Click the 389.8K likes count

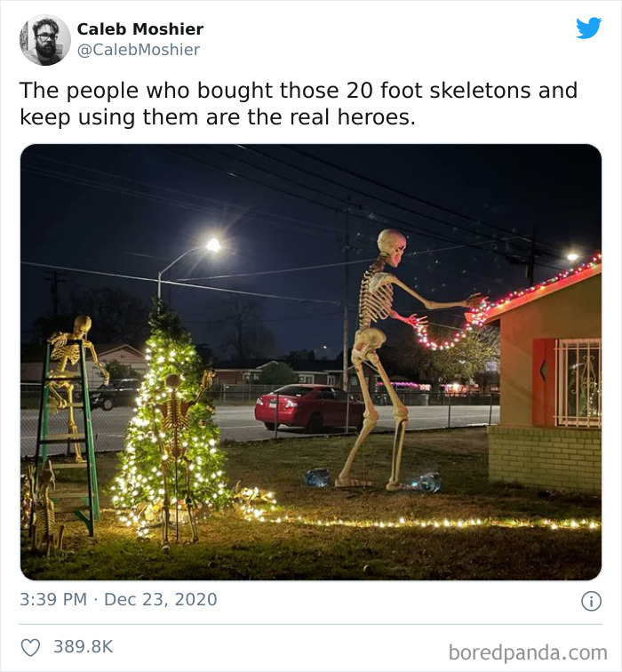point(84,647)
